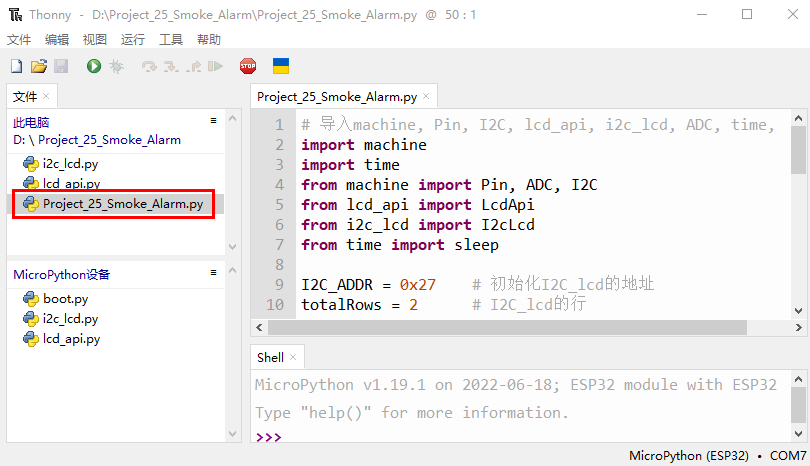Close the Shell tab
The image size is (810, 466).
(293, 357)
